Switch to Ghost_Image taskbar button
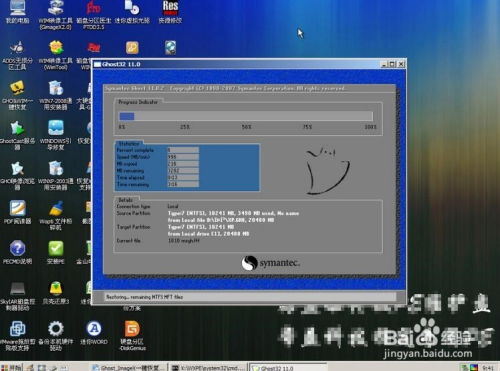The height and width of the screenshot is (371, 500). 129,368
